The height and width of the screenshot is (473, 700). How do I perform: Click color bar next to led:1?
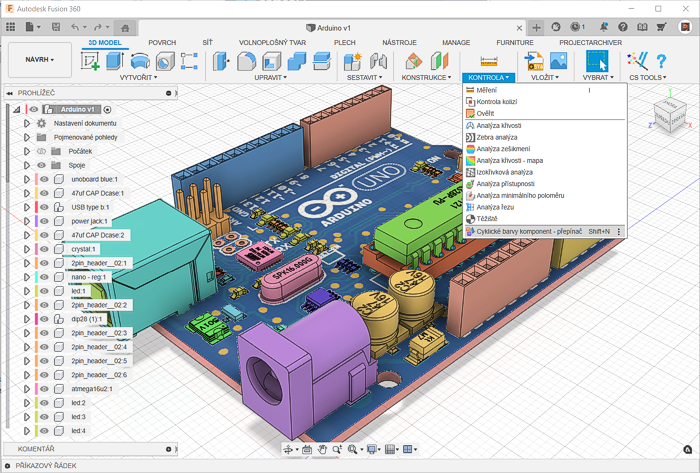tap(36, 291)
